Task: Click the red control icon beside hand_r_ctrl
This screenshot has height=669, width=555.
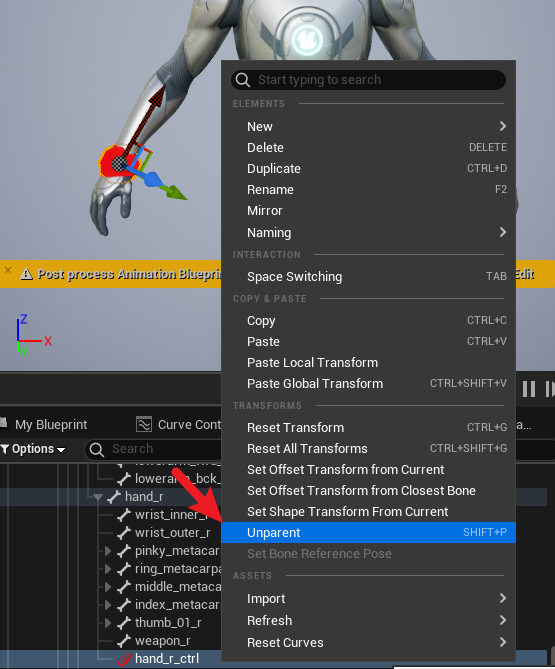Action: pos(124,659)
